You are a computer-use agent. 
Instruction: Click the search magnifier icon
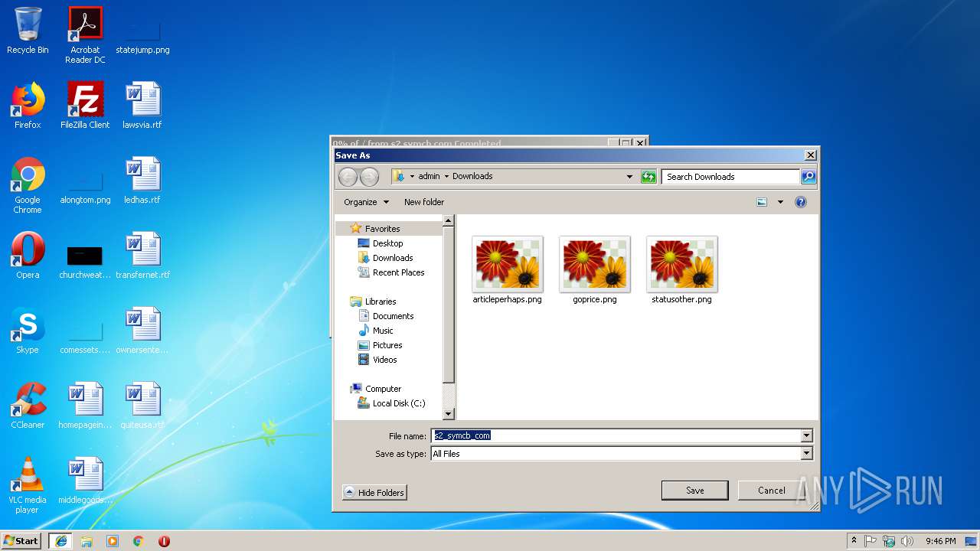[808, 177]
